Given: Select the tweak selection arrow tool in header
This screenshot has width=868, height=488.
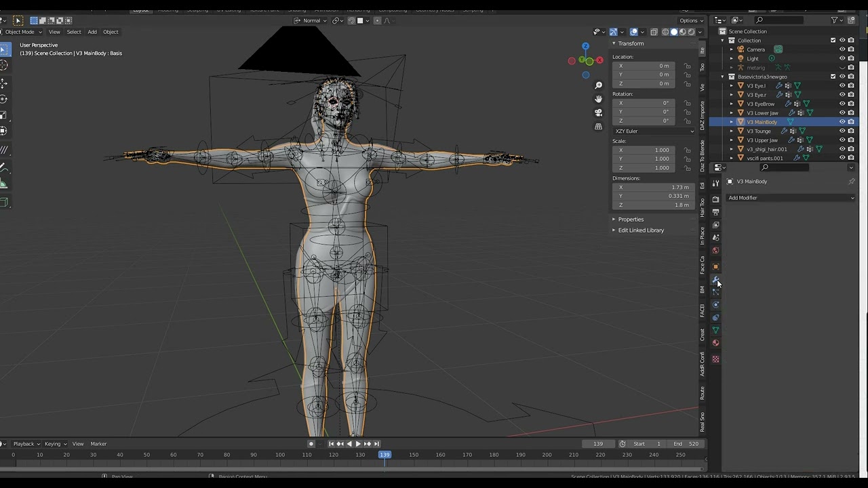Looking at the screenshot, I should click(18, 20).
